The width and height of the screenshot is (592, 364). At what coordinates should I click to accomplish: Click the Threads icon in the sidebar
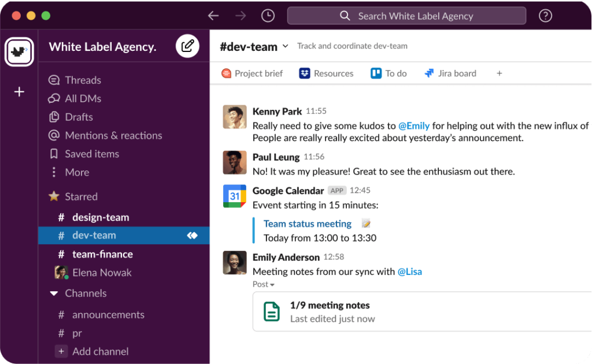[54, 80]
